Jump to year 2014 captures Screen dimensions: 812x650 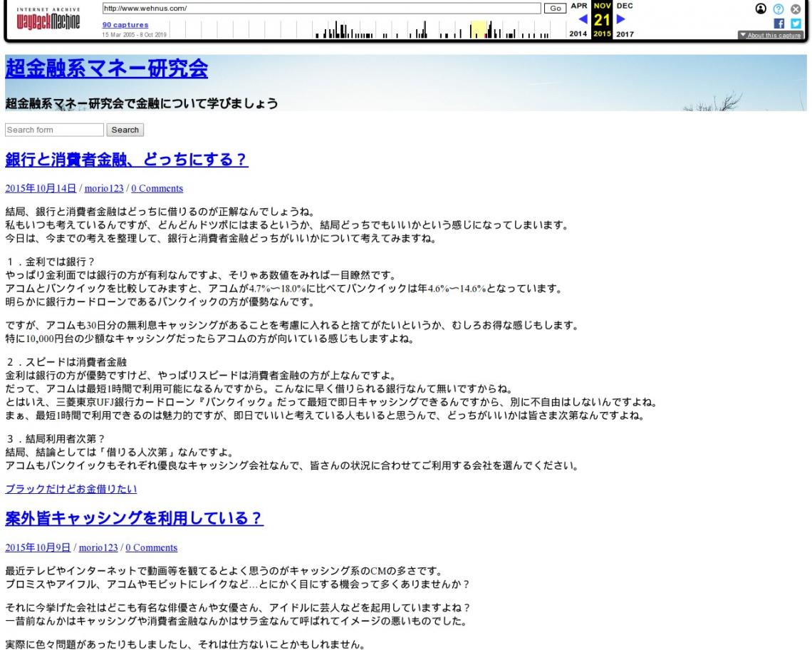[x=578, y=33]
